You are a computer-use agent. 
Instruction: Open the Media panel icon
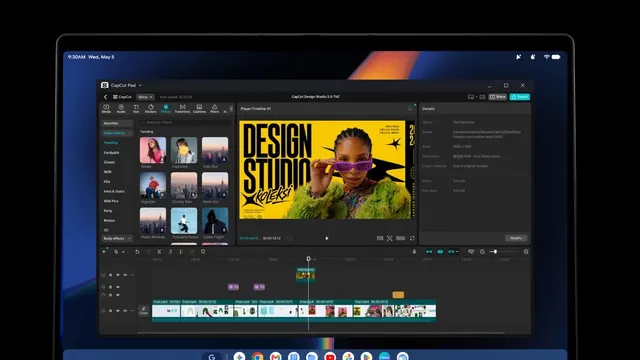point(106,108)
